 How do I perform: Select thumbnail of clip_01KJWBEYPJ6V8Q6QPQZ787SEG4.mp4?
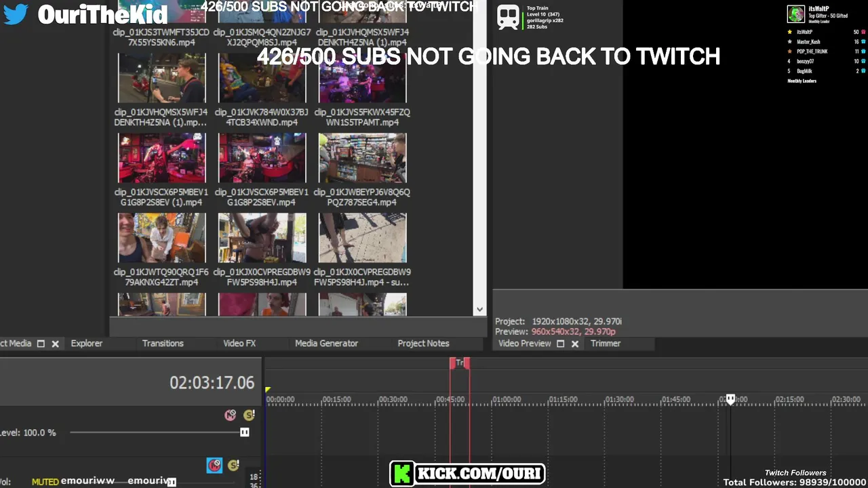(x=363, y=158)
